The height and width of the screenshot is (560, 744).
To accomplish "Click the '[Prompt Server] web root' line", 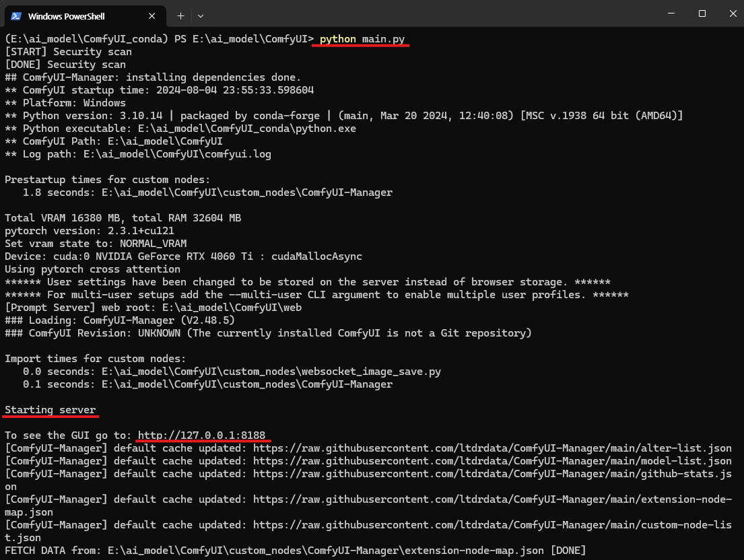I will [154, 308].
